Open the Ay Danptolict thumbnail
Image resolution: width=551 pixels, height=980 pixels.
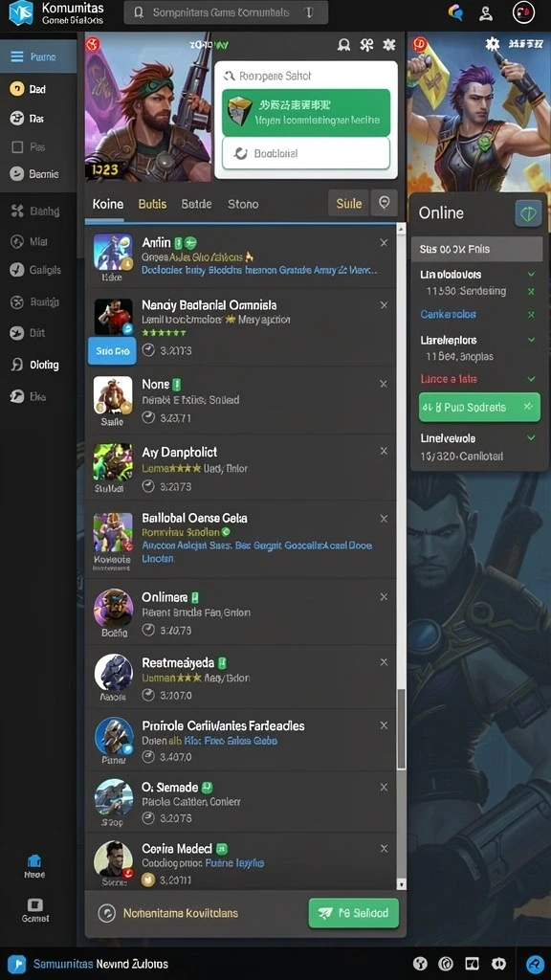pos(113,462)
